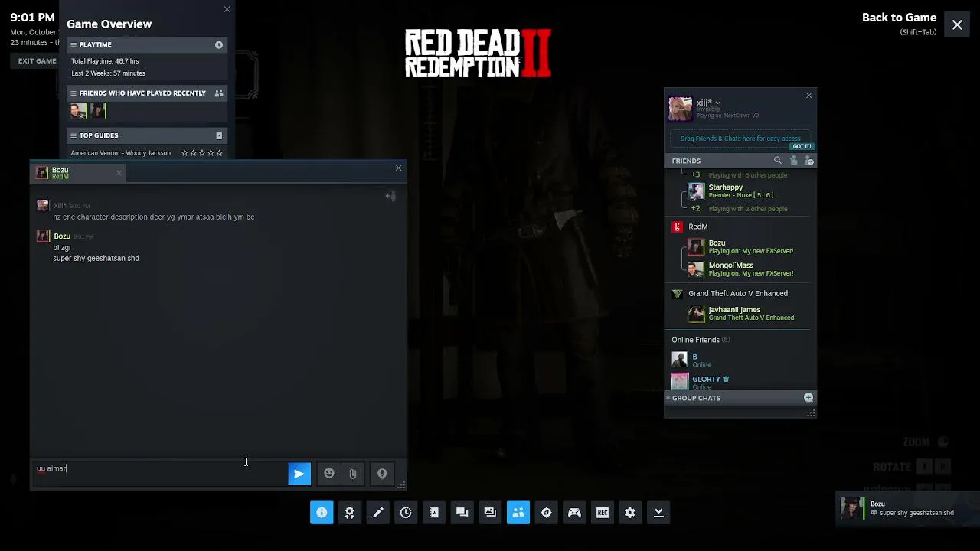980x551 pixels.
Task: Grab the chat window resize grip
Action: (x=400, y=484)
